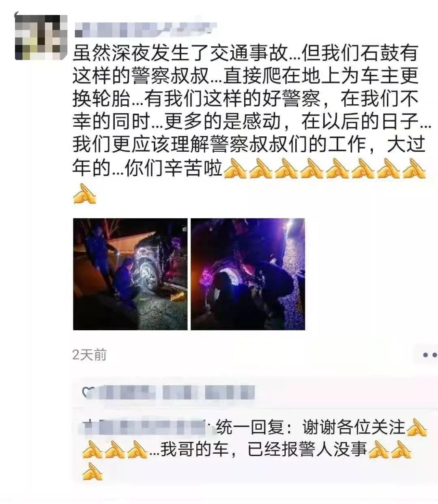Tap post line '我们更应该理解警察叔叔们的工作'
438x504 pixels.
[219, 145]
